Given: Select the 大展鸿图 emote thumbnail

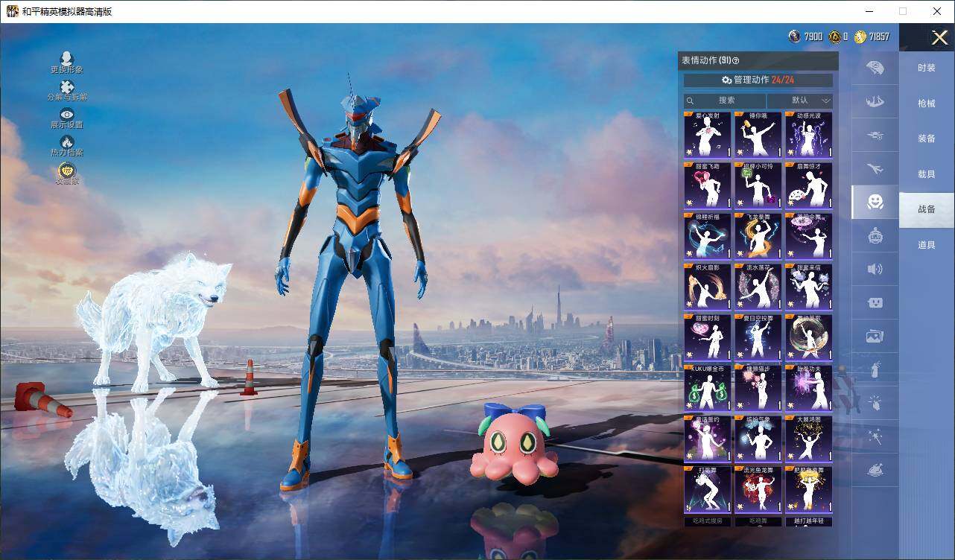Looking at the screenshot, I should 809,438.
